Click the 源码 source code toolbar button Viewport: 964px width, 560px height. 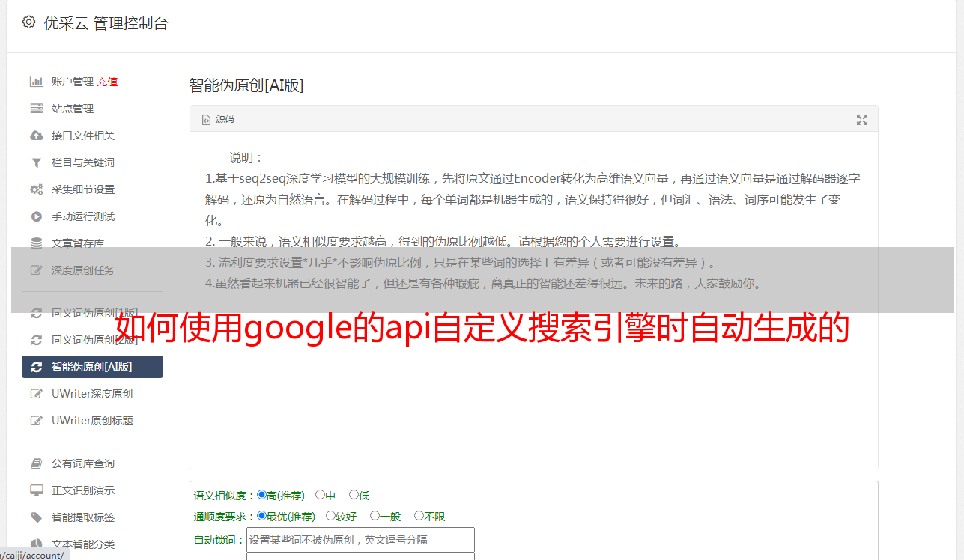(x=218, y=119)
